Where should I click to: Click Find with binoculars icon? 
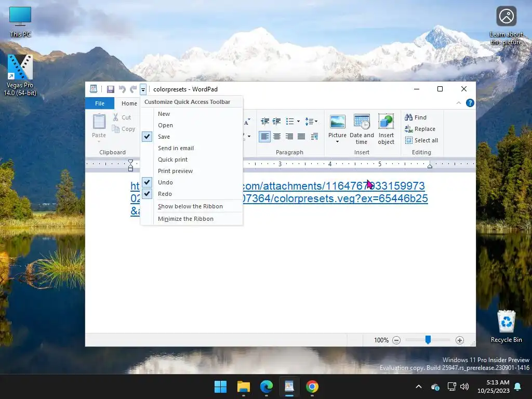(x=416, y=117)
